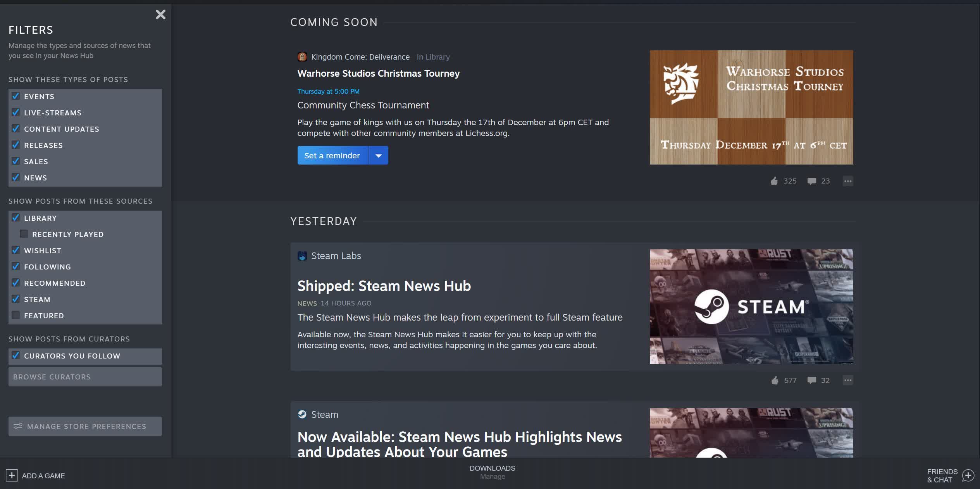Viewport: 980px width, 489px height.
Task: Open three-dot menu on Steam Labs post
Action: point(847,380)
